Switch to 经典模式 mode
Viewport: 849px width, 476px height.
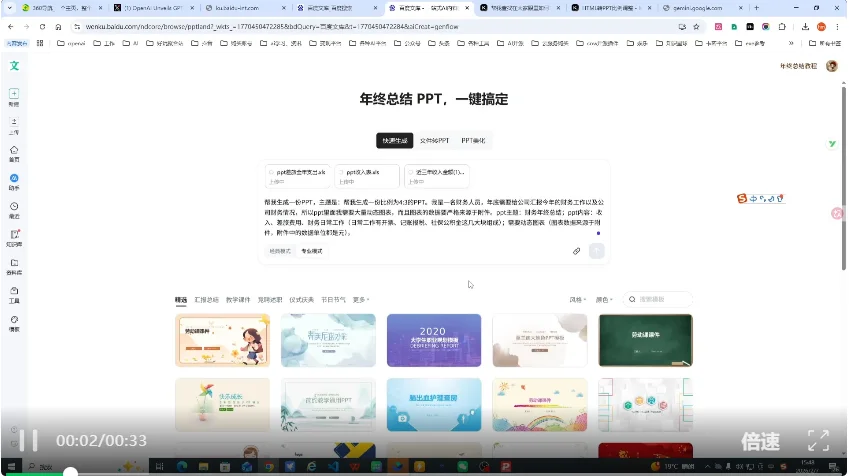280,251
